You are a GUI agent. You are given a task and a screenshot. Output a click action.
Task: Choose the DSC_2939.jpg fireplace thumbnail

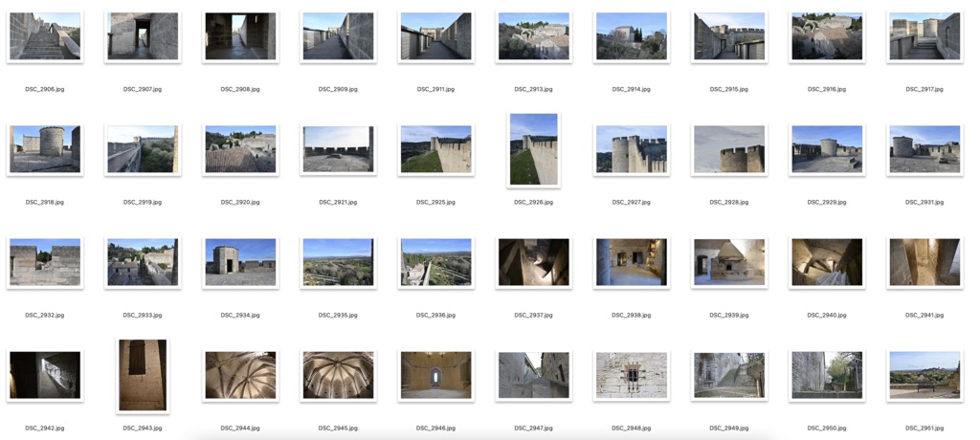pos(729,262)
